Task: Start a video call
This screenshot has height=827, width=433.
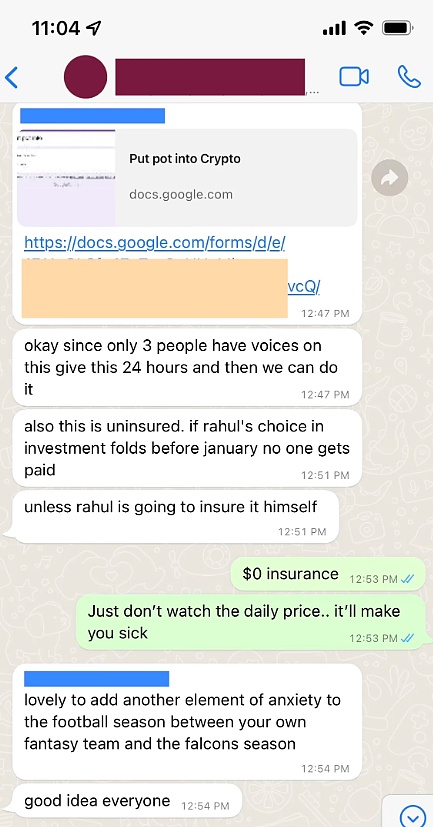Action: click(x=353, y=77)
